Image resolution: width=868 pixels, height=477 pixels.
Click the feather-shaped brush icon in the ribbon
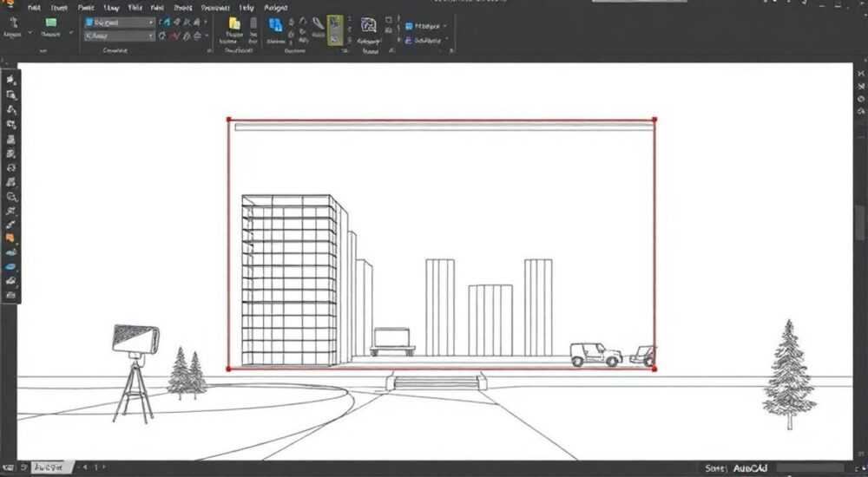point(319,23)
